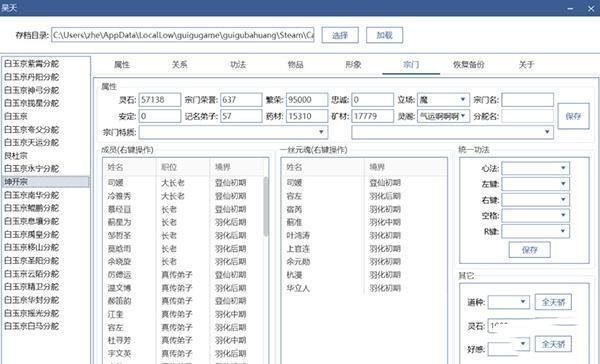Open the 关系 tab
The width and height of the screenshot is (600, 364).
pos(179,65)
